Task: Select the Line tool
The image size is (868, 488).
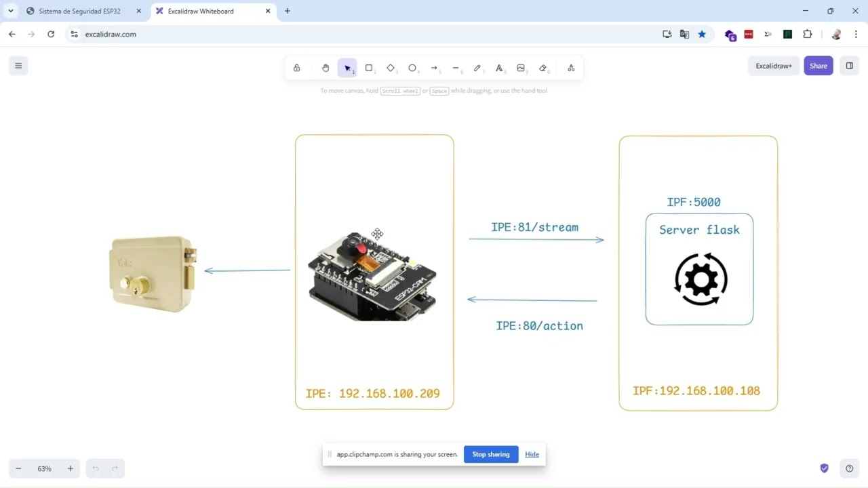Action: (456, 68)
